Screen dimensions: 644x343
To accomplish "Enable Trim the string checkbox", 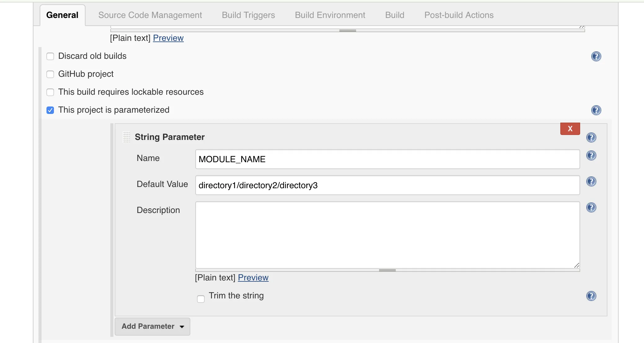I will pos(201,299).
